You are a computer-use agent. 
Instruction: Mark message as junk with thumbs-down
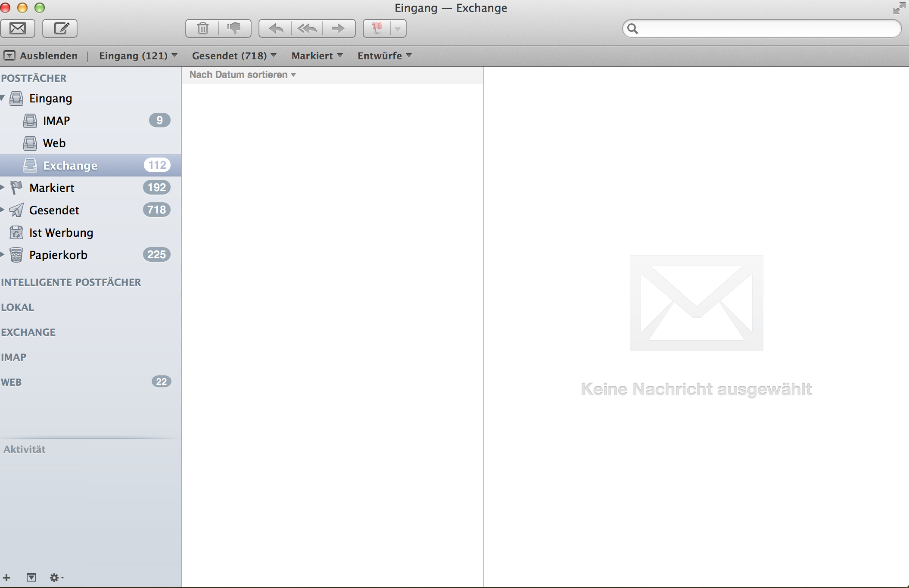pos(234,28)
